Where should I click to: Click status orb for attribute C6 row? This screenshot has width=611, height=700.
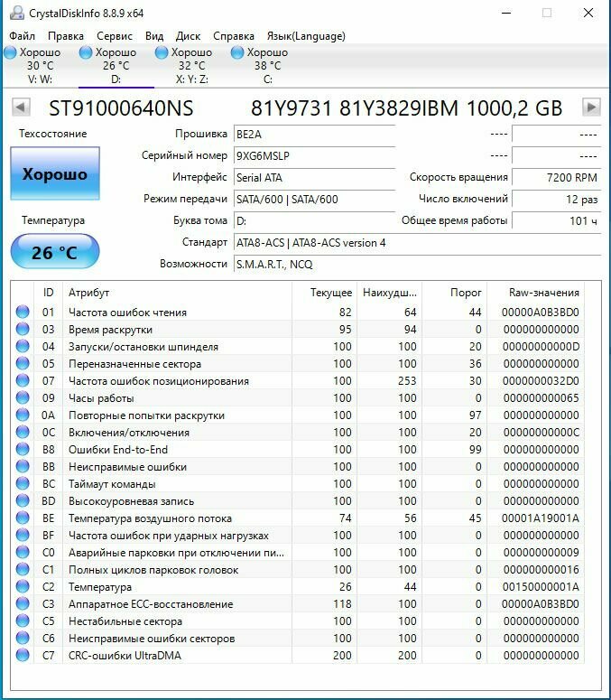[x=23, y=638]
